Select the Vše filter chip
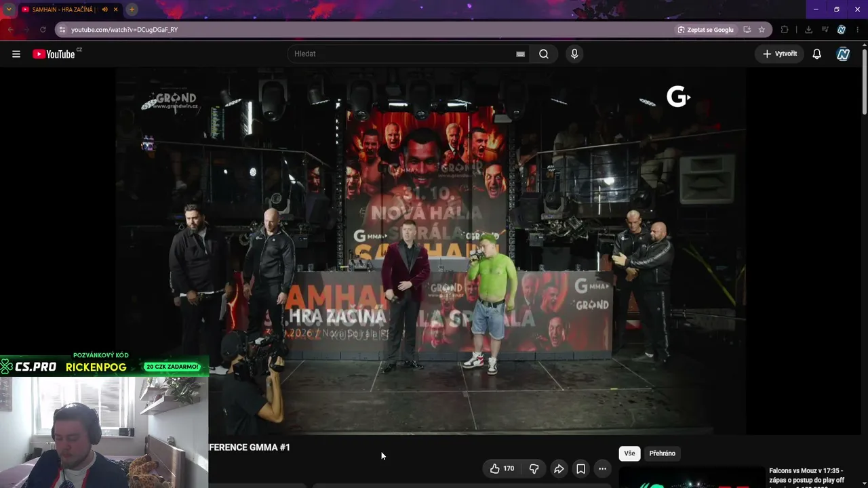This screenshot has width=868, height=488. (629, 453)
